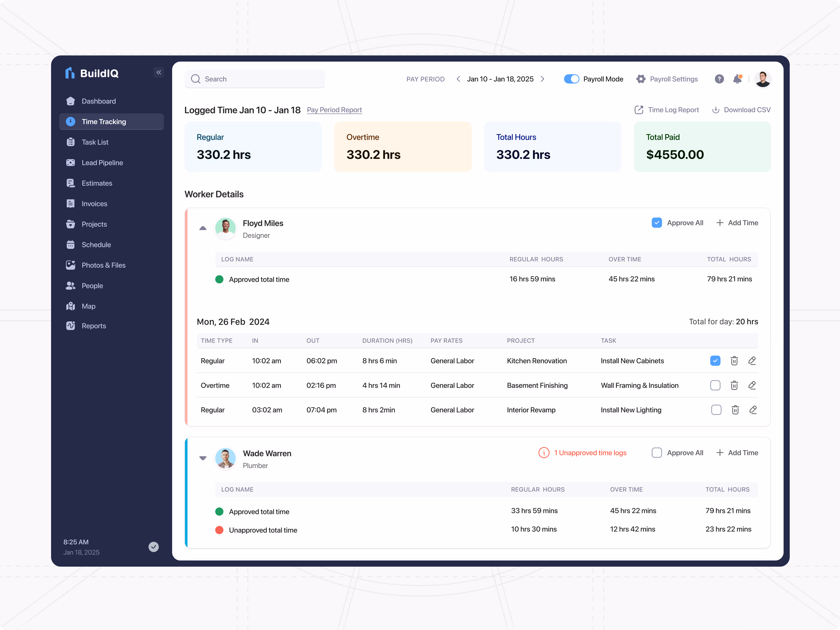Open the Pay Period Report link
The height and width of the screenshot is (630, 840).
tap(334, 110)
